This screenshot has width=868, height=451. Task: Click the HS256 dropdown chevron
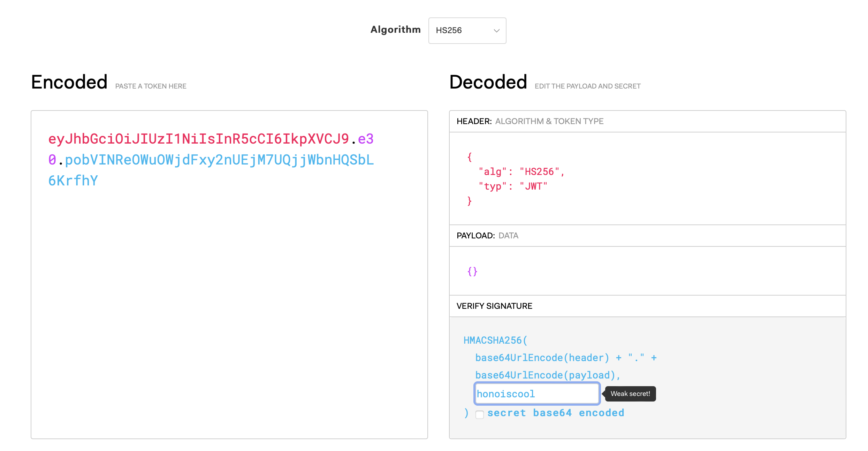pyautogui.click(x=496, y=31)
